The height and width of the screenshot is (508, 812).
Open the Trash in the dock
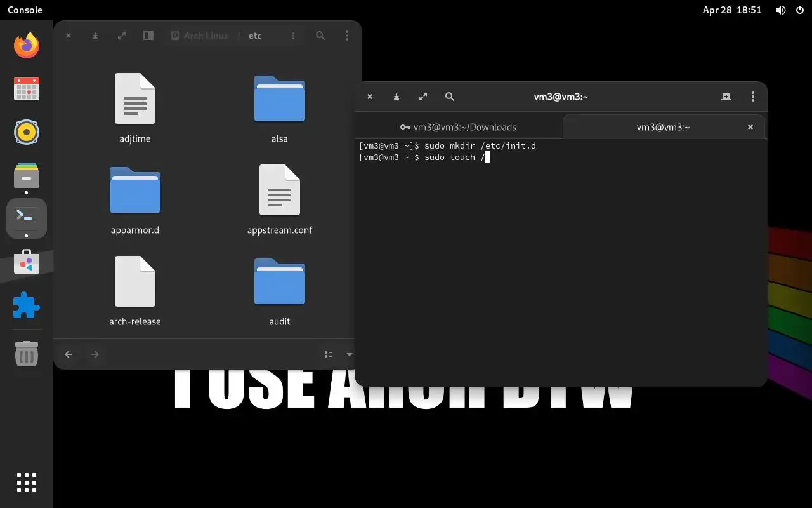point(27,353)
